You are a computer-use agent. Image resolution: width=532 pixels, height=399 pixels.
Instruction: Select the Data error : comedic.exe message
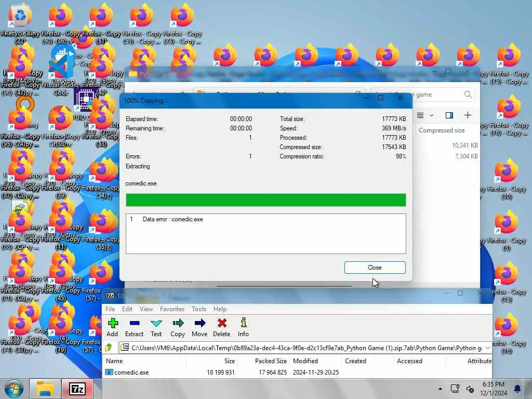coord(172,219)
